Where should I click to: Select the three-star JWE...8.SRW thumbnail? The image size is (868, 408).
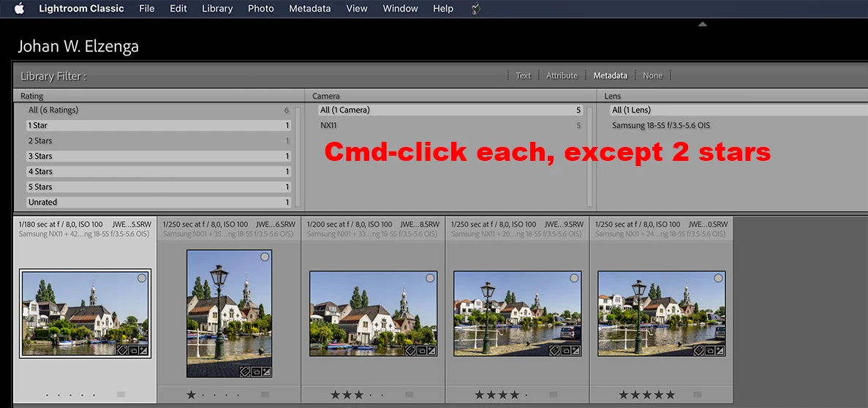pos(373,314)
